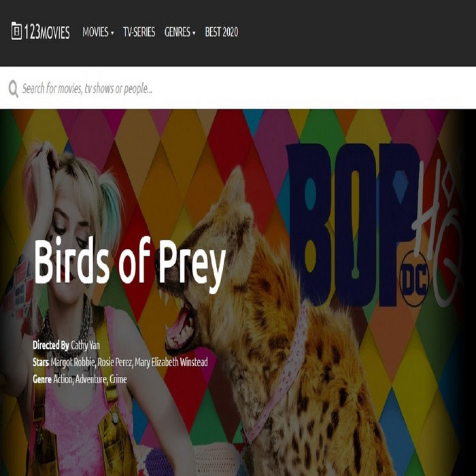476x476 pixels.
Task: Browse the Crime genre
Action: coord(118,379)
